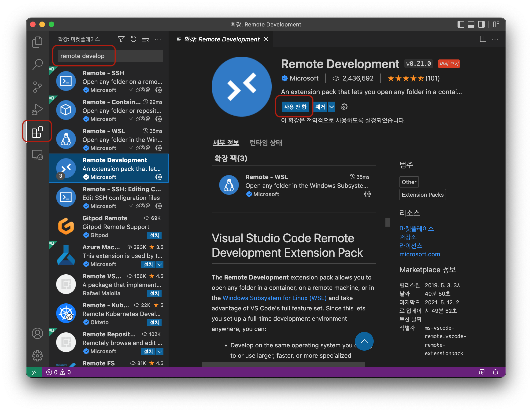This screenshot has height=412, width=532.
Task: Open the Explorer view in activity bar
Action: (x=37, y=42)
